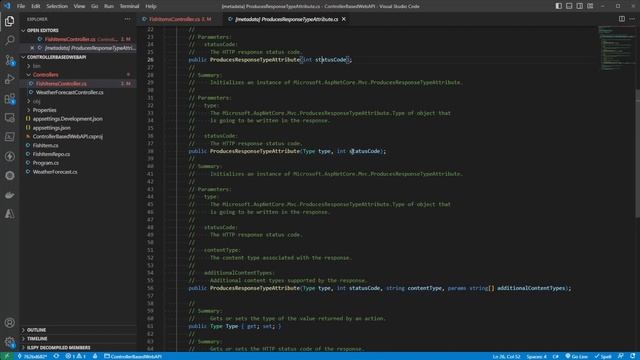Toggle Spell checker in status bar
Screen dimensions: 640x360
pos(603,356)
